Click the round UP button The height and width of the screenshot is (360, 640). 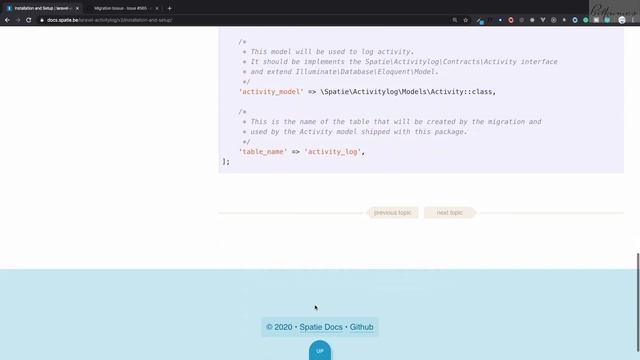[x=320, y=351]
